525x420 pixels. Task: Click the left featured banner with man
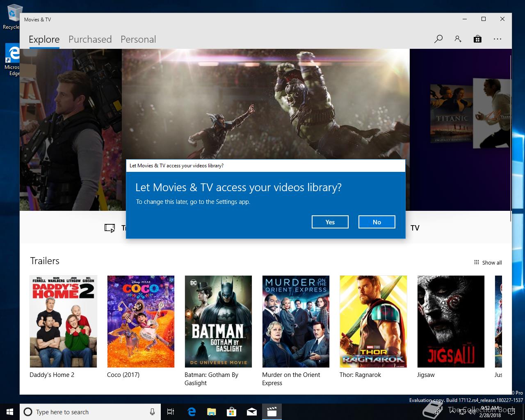[x=71, y=130]
